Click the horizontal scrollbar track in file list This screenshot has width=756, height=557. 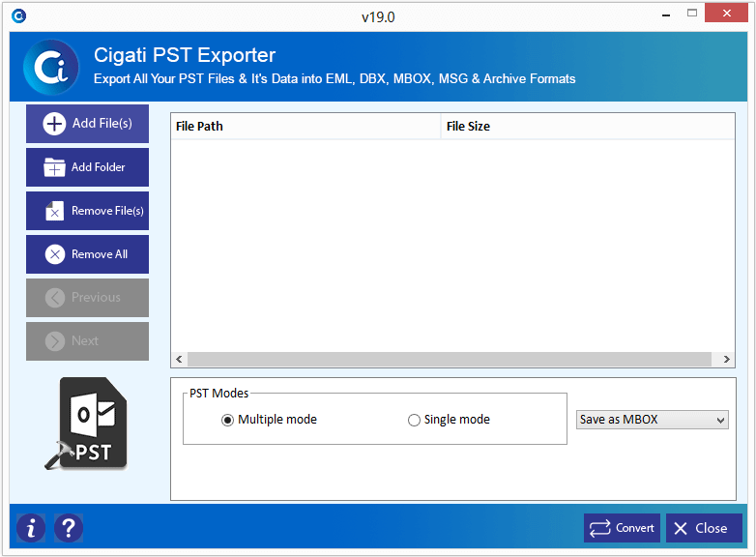[x=450, y=360]
